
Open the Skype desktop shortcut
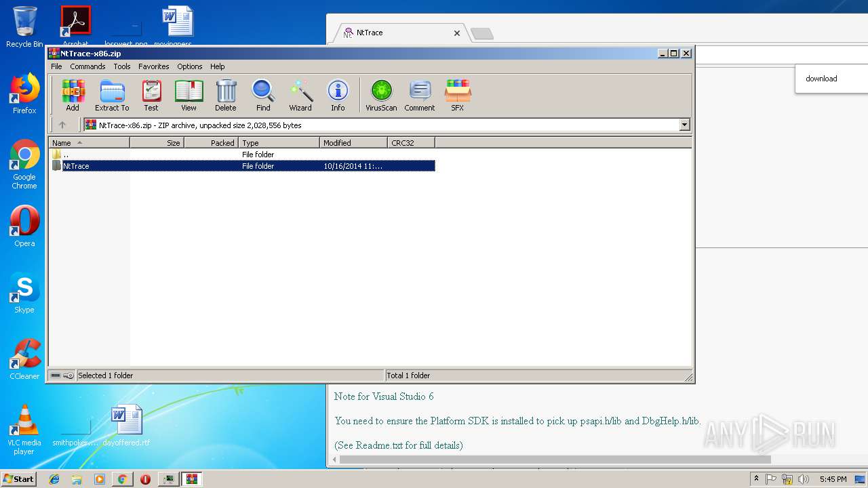click(x=24, y=293)
